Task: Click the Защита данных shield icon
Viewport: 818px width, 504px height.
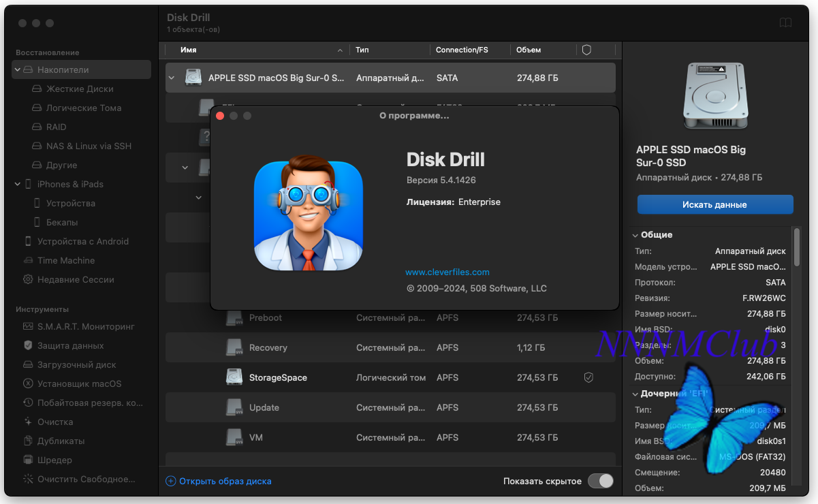Action: pyautogui.click(x=28, y=346)
